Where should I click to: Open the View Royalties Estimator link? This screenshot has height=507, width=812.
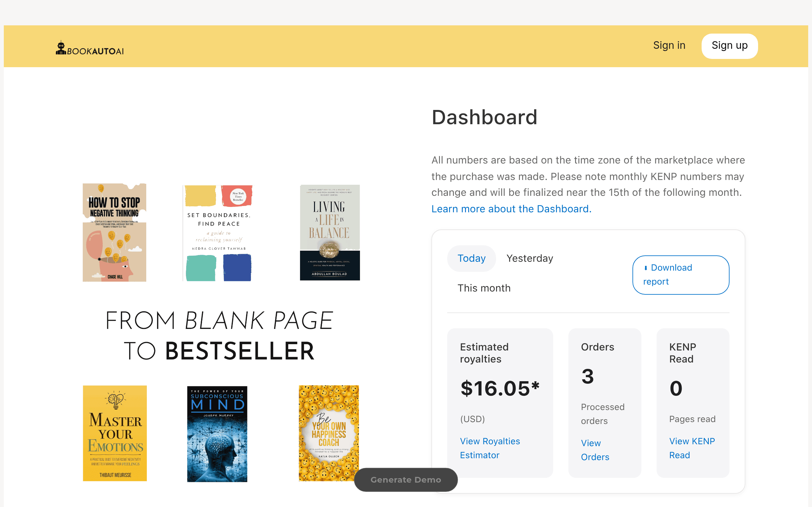pos(490,448)
